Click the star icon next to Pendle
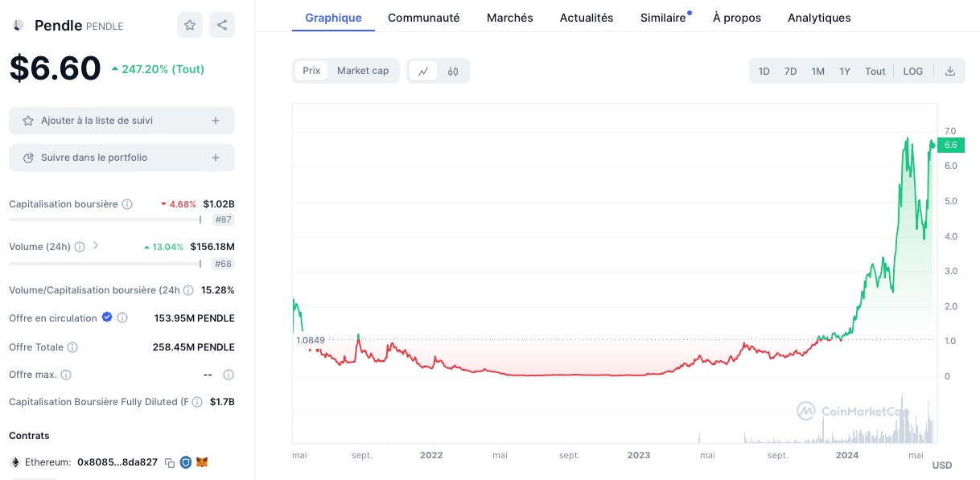 pyautogui.click(x=190, y=25)
